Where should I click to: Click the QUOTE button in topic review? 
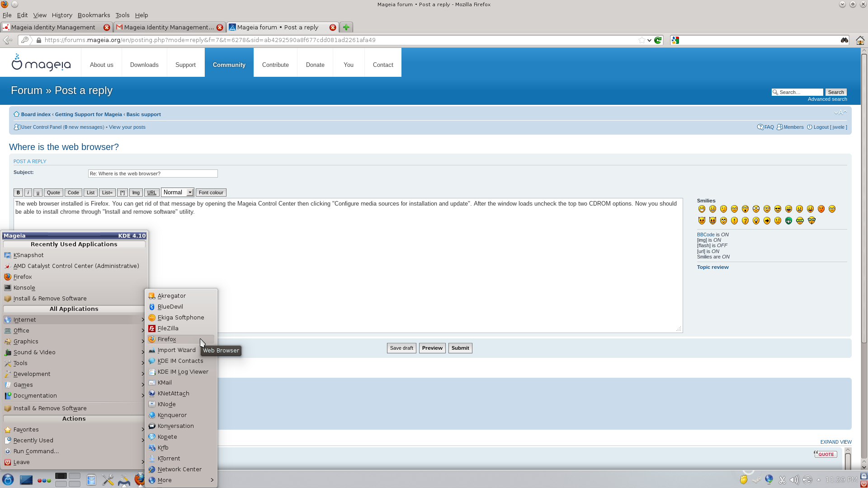coord(826,455)
